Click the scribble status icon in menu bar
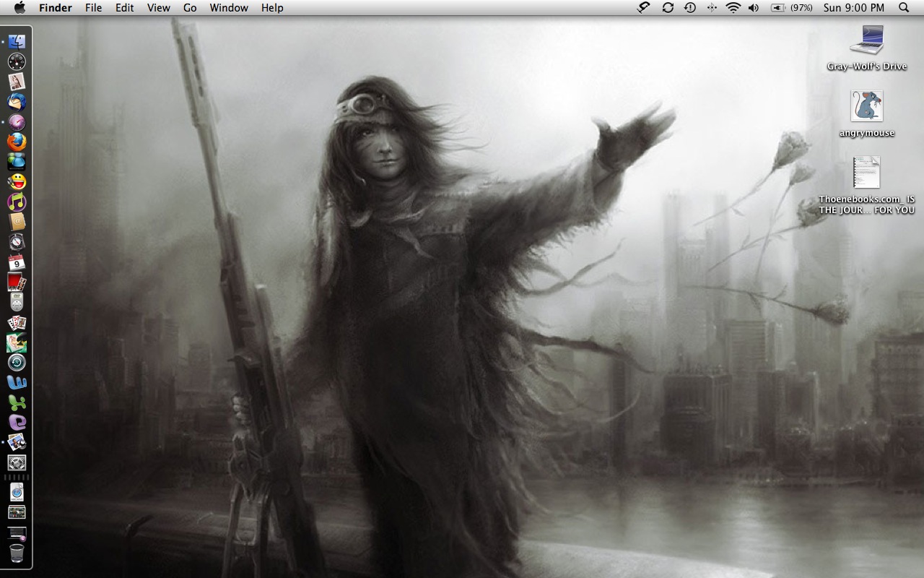This screenshot has height=578, width=924. 644,8
